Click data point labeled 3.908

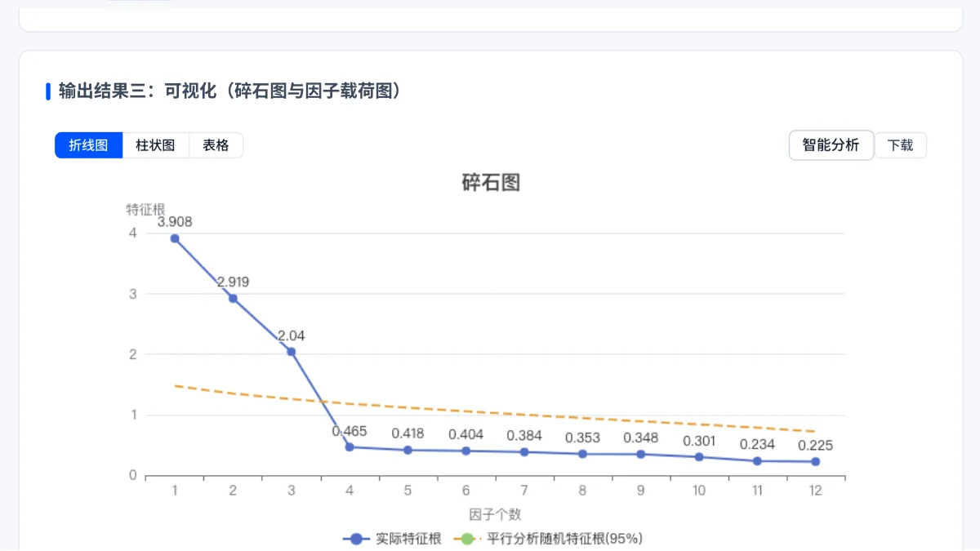click(175, 238)
